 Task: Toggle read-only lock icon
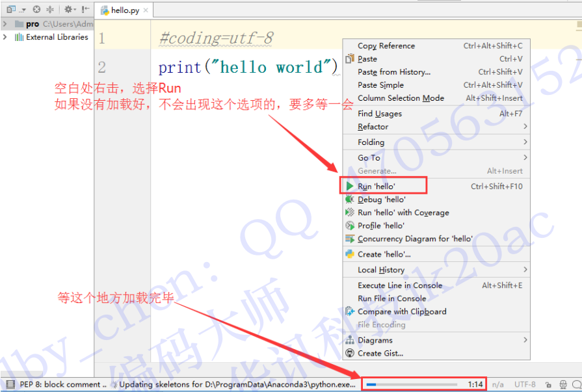(548, 385)
